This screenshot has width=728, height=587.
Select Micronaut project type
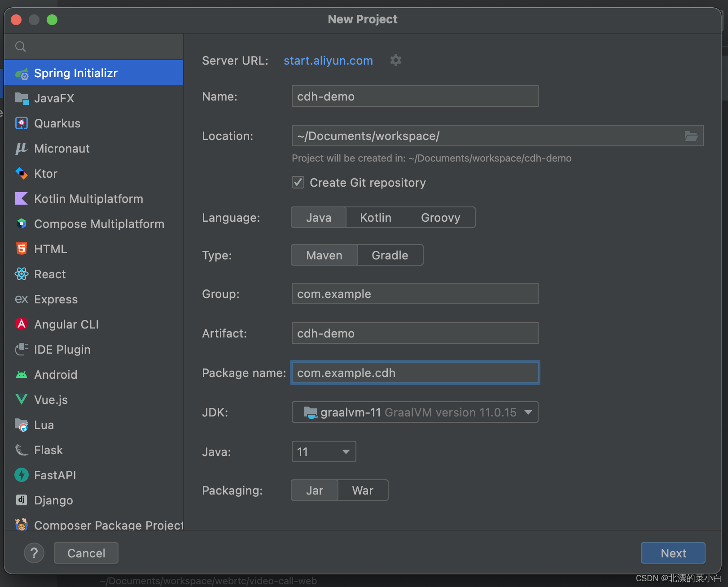click(x=93, y=149)
